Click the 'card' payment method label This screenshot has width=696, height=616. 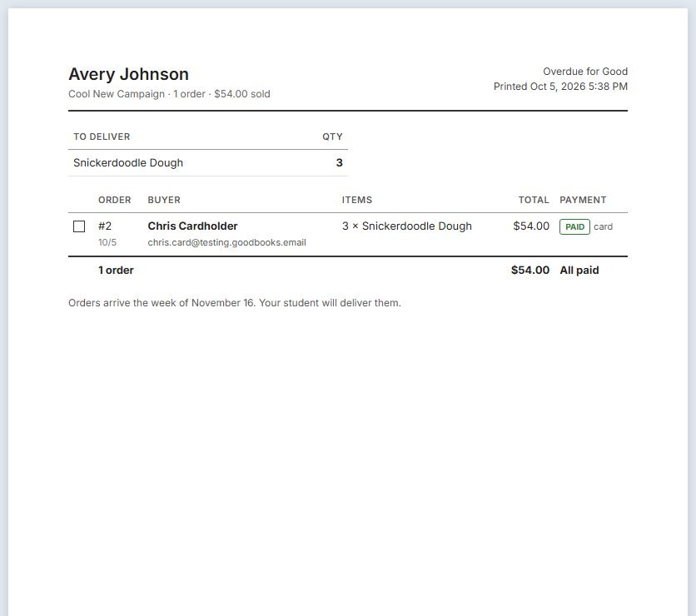604,226
